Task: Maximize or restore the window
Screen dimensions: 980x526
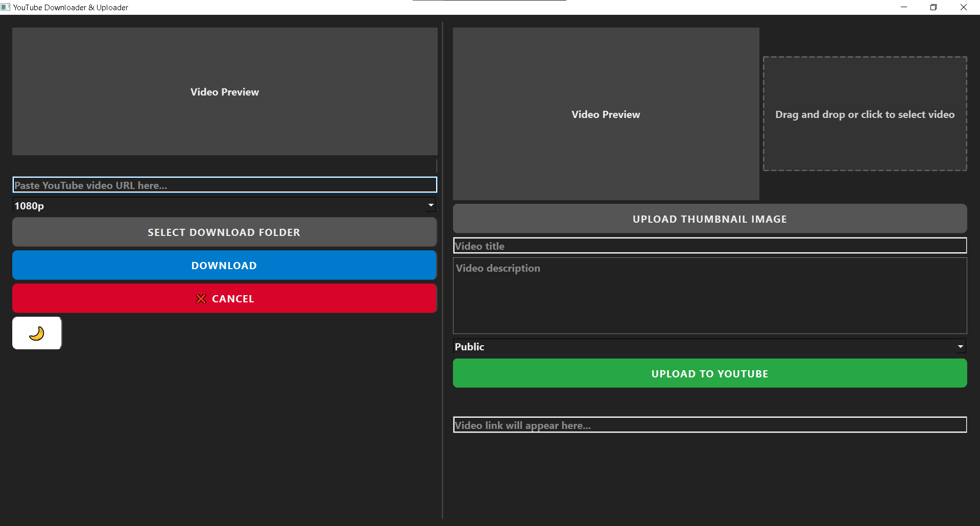Action: pyautogui.click(x=934, y=7)
